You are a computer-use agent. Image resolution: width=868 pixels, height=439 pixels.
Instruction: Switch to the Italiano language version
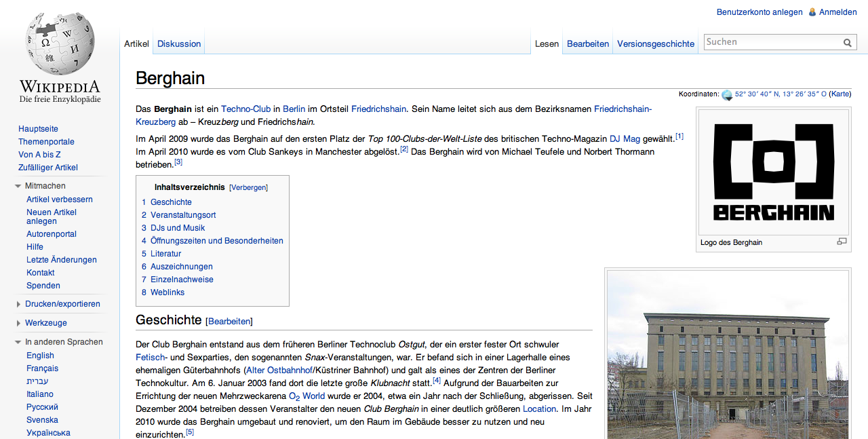pyautogui.click(x=40, y=394)
